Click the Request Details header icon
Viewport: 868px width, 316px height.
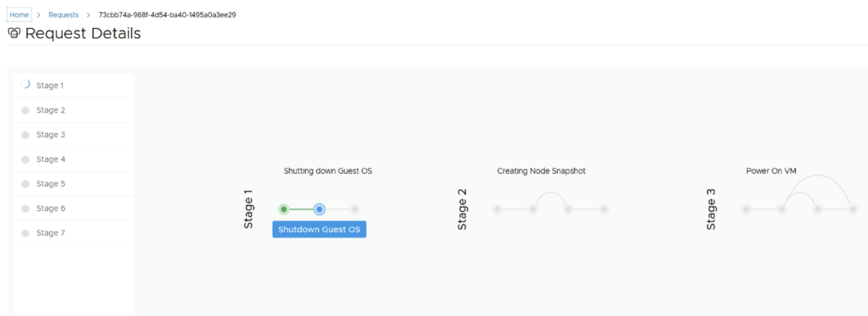(14, 34)
